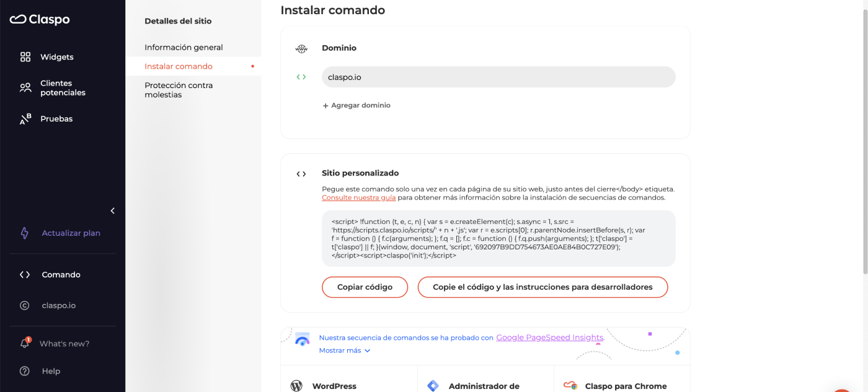Collapse the left sidebar with the chevron
The height and width of the screenshot is (392, 868).
point(112,211)
